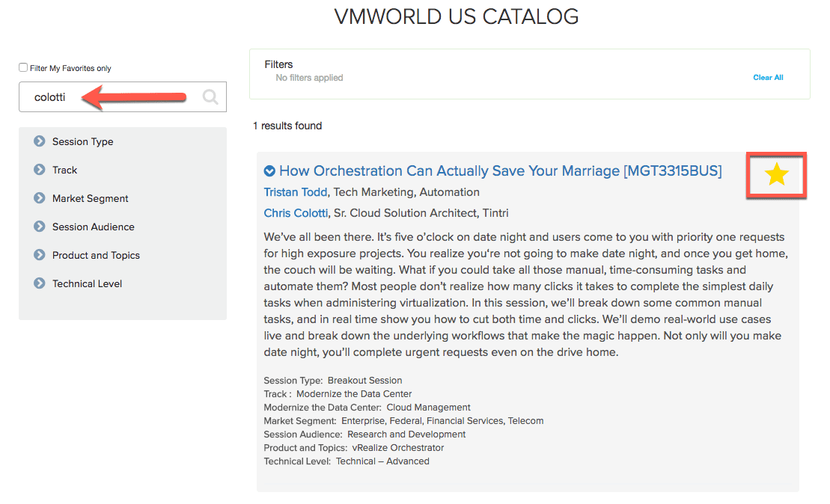Select the Session Audience filter label
The height and width of the screenshot is (504, 830).
tap(93, 227)
